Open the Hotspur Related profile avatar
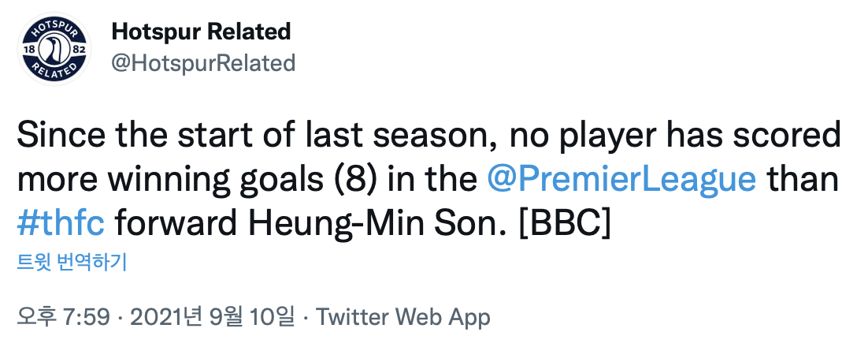Screen dimensions: 868x347 [51, 50]
